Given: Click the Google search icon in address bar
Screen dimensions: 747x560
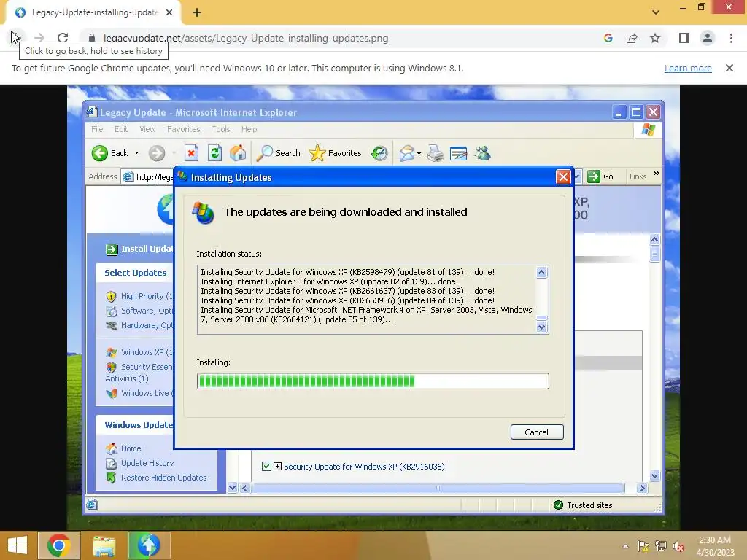Looking at the screenshot, I should pos(608,38).
